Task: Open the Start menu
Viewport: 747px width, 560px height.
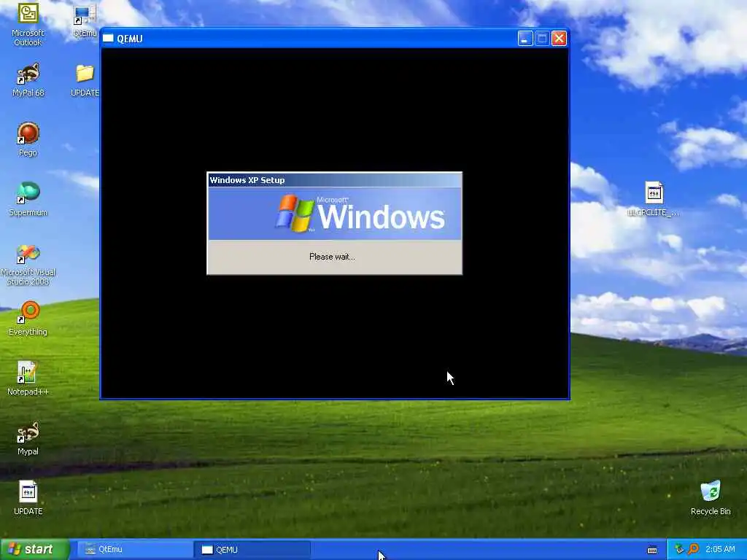Action: pyautogui.click(x=35, y=550)
